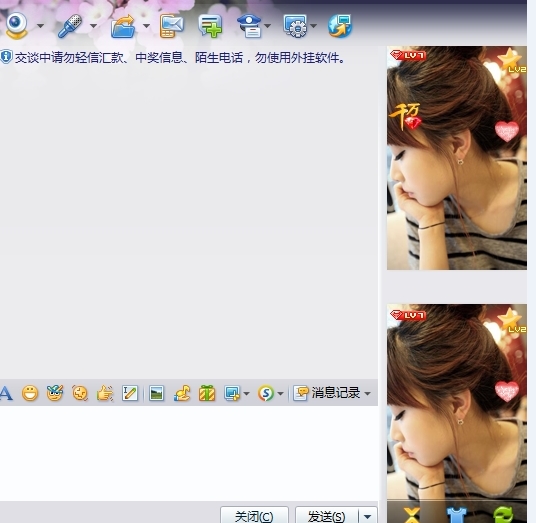This screenshot has width=536, height=523.
Task: Click the LV7 red diamond badge on lower photo
Action: (408, 315)
